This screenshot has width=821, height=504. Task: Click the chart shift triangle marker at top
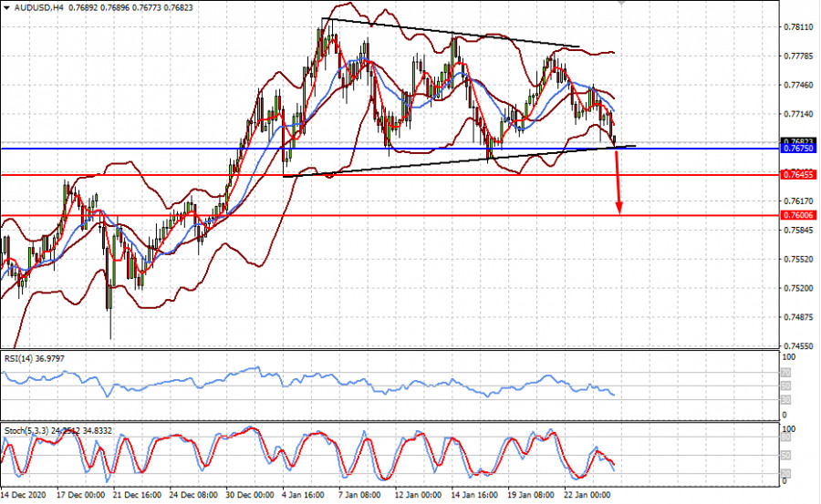621,3
